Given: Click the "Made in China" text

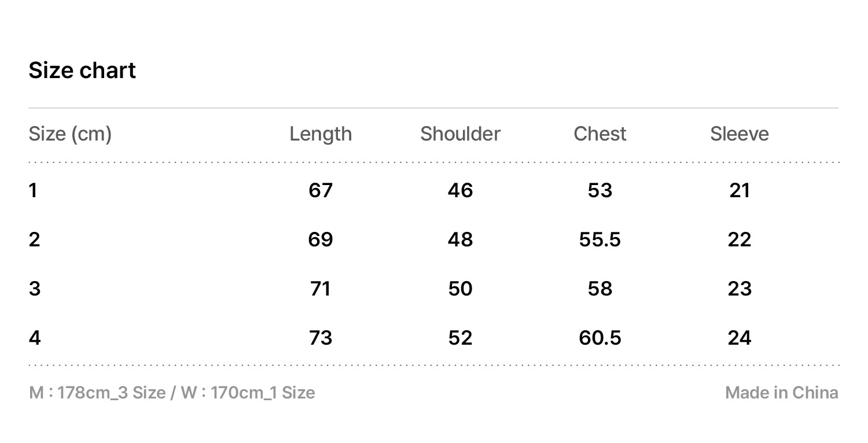Looking at the screenshot, I should (x=781, y=393).
